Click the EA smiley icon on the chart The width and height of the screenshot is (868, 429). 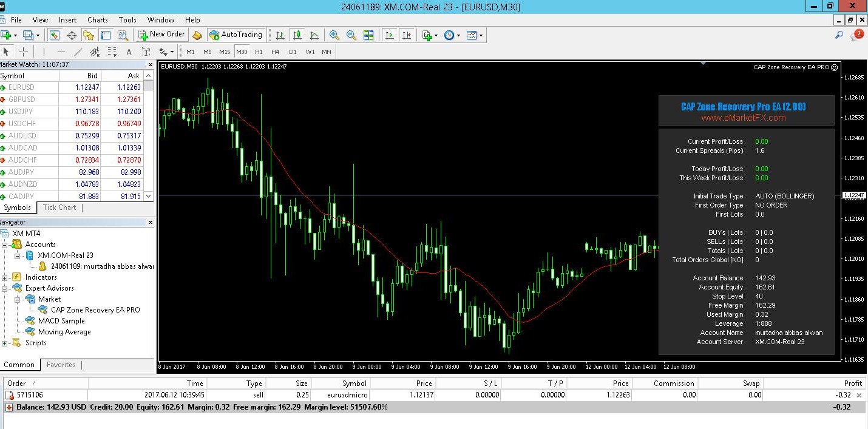[x=834, y=67]
